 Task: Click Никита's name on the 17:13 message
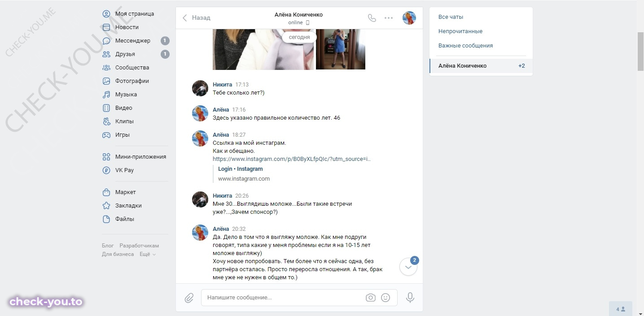click(x=223, y=85)
